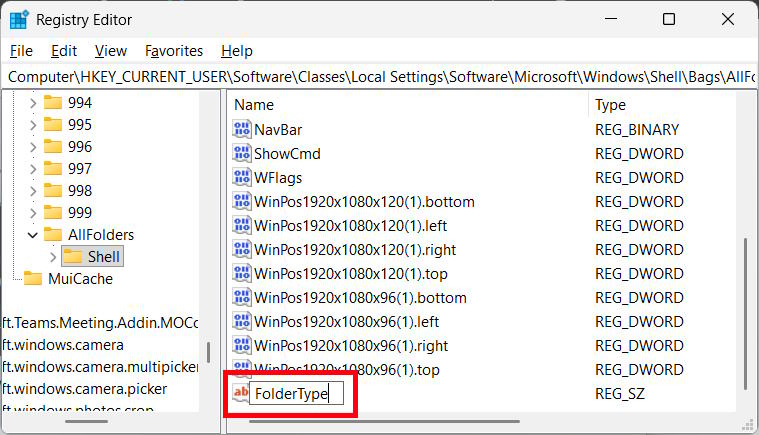
Task: Open the Help menu
Action: (x=237, y=51)
